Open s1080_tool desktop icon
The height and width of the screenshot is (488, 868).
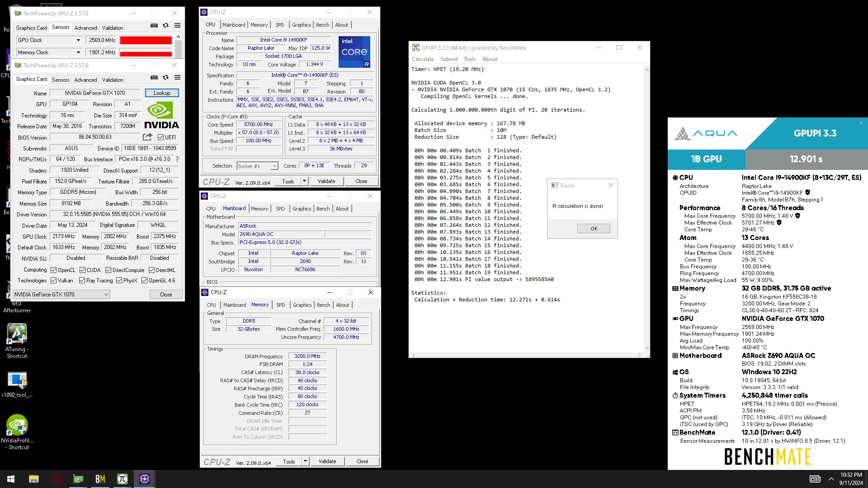pos(17,385)
